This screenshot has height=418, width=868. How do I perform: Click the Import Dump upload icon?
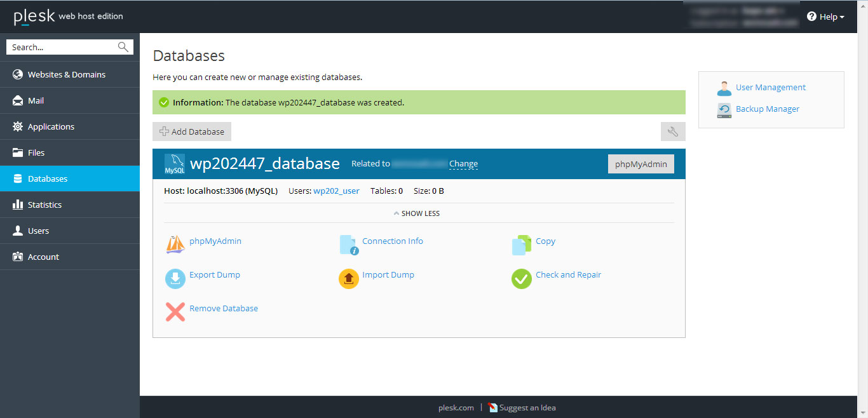pyautogui.click(x=349, y=279)
